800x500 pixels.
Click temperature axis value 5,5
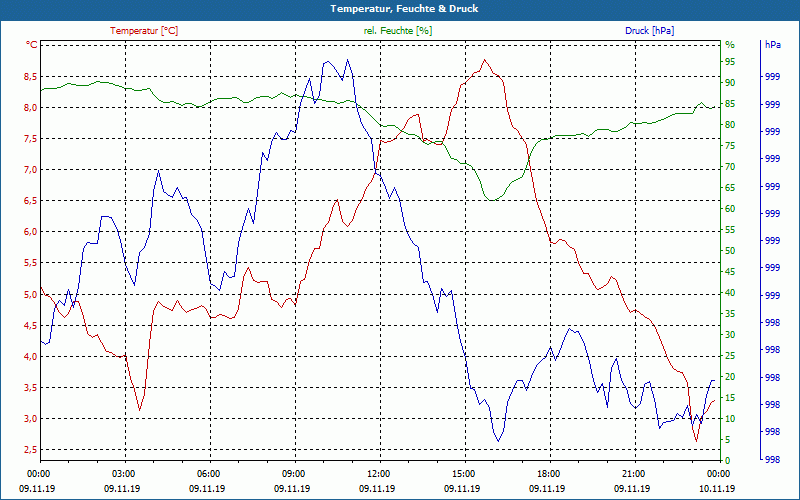(x=31, y=263)
